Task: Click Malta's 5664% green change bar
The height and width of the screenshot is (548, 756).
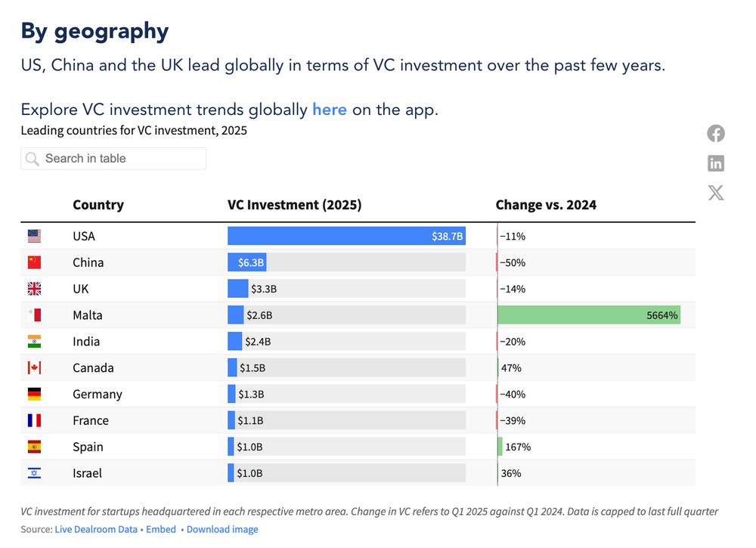Action: [x=587, y=314]
